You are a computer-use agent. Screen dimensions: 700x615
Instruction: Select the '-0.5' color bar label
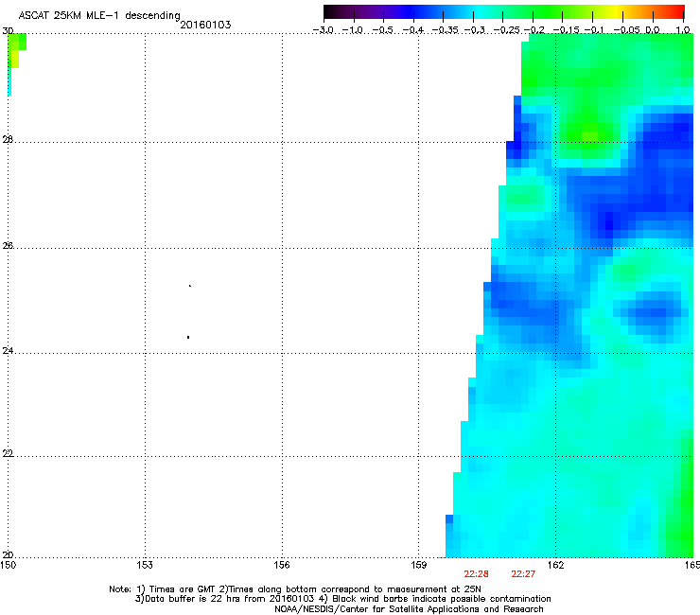(x=383, y=30)
